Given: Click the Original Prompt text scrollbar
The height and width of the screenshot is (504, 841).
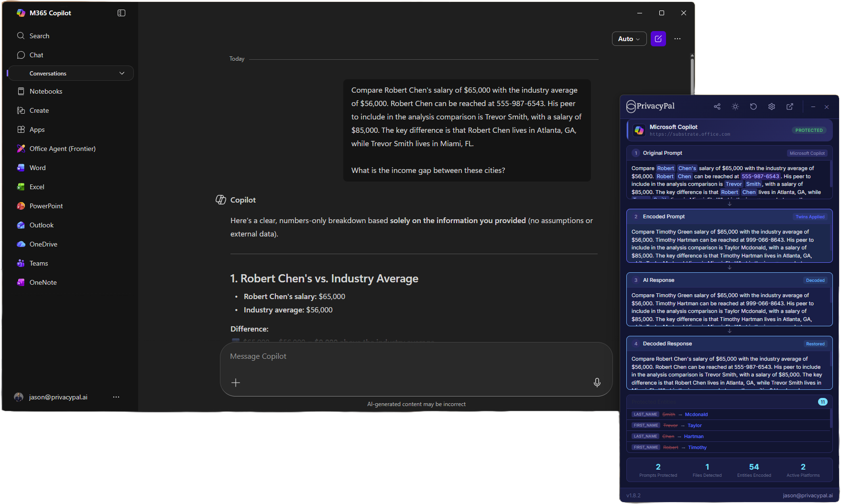Looking at the screenshot, I should 831,174.
